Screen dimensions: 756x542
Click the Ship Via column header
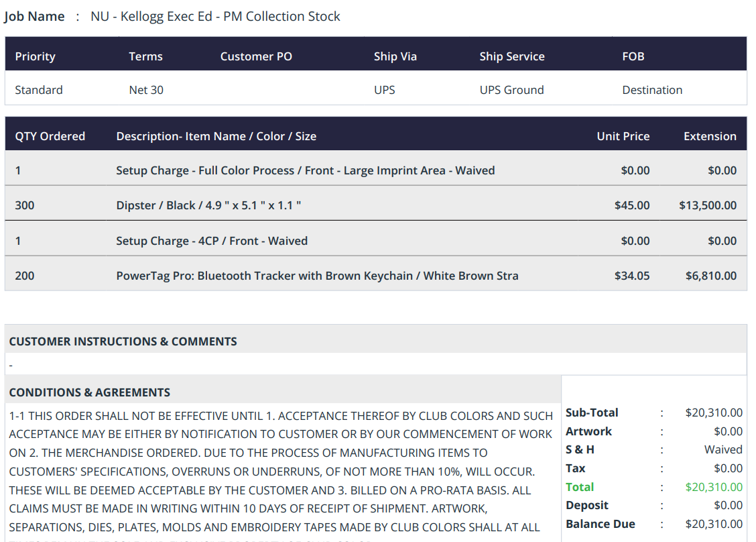pos(395,56)
